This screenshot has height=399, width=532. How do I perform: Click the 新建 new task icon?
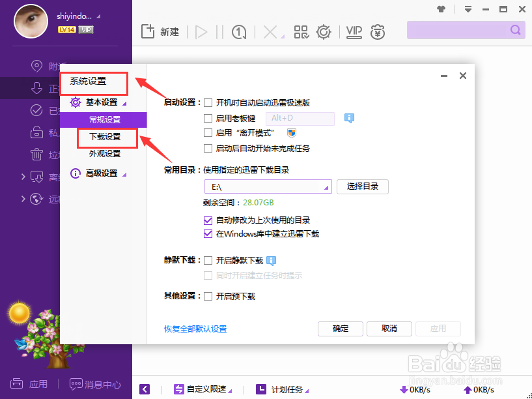click(x=148, y=31)
